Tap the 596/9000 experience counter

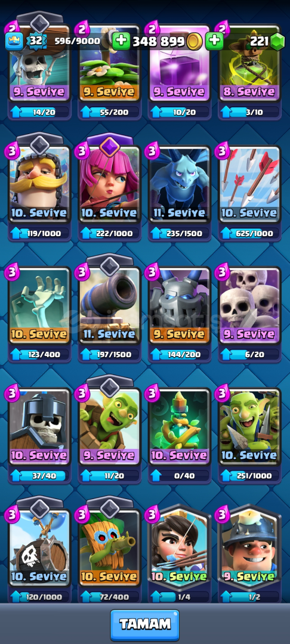77,41
